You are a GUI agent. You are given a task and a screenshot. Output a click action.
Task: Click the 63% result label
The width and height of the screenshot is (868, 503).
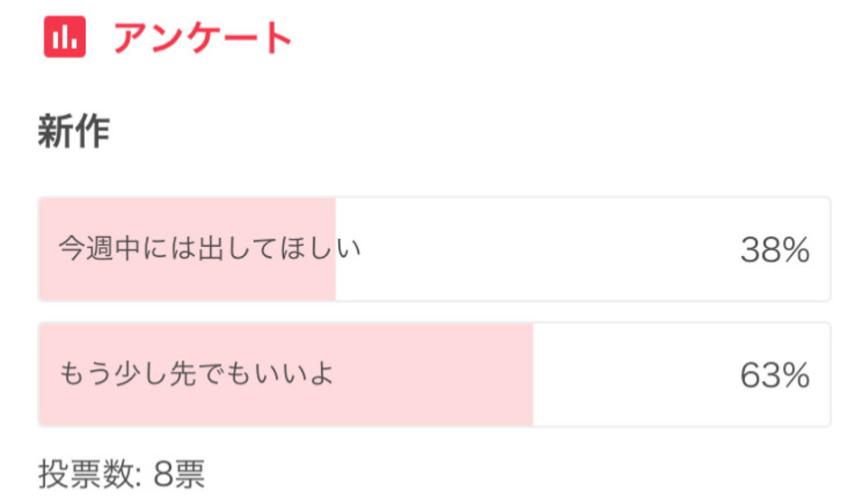pyautogui.click(x=775, y=375)
